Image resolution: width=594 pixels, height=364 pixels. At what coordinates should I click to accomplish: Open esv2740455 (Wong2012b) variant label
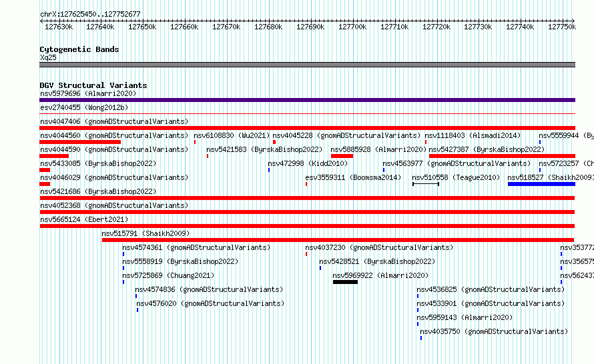[x=84, y=107]
